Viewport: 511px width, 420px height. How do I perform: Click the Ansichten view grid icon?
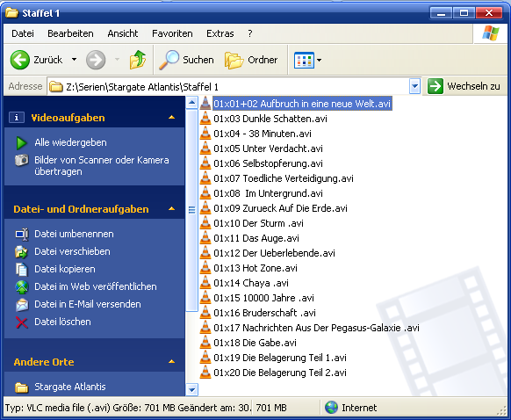coord(304,60)
